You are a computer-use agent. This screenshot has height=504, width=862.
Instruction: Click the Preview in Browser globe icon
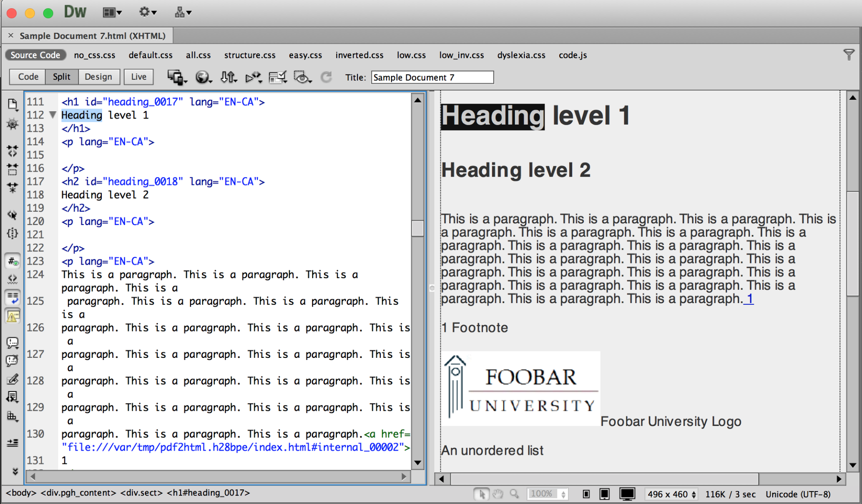tap(203, 77)
